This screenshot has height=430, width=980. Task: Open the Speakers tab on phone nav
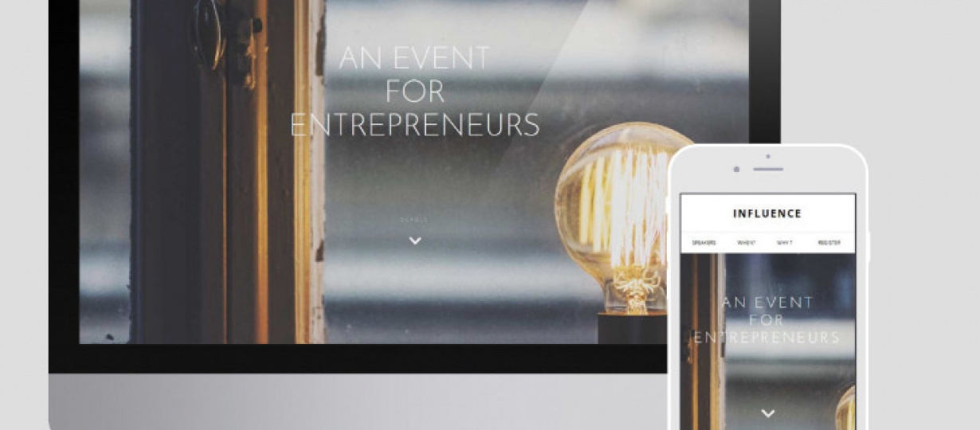pyautogui.click(x=704, y=243)
